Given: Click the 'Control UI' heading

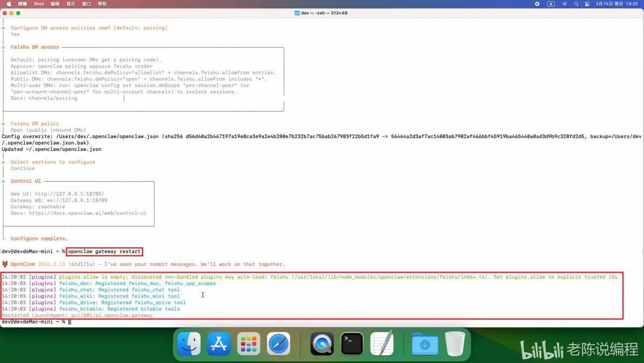Looking at the screenshot, I should click(26, 181).
